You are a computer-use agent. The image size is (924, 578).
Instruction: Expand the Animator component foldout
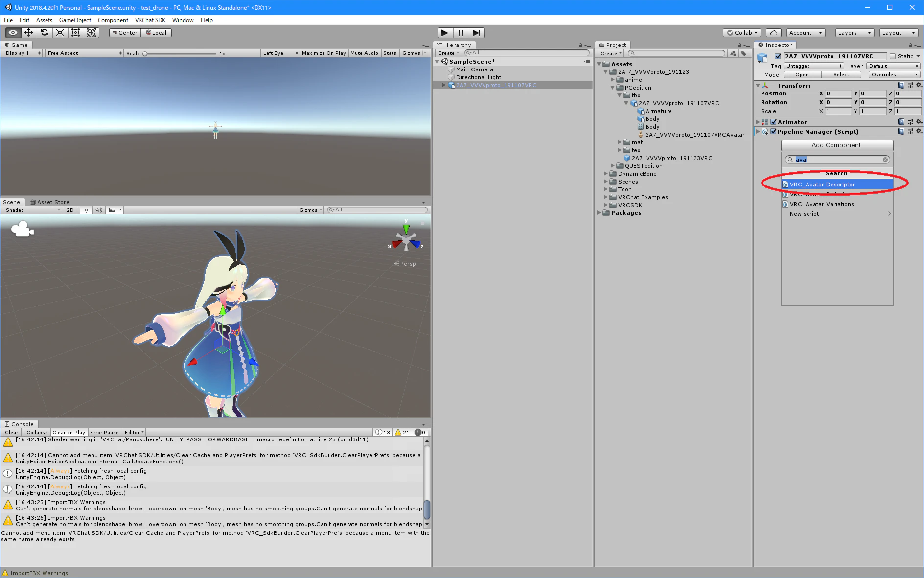pyautogui.click(x=758, y=122)
